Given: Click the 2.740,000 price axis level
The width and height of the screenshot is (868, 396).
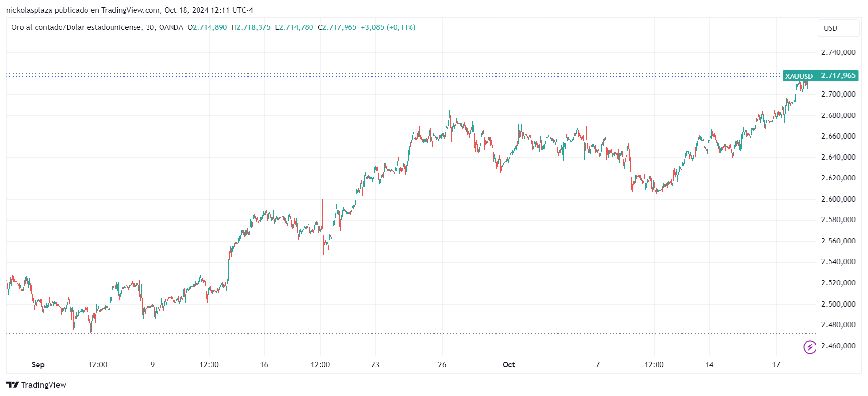Looking at the screenshot, I should point(838,52).
